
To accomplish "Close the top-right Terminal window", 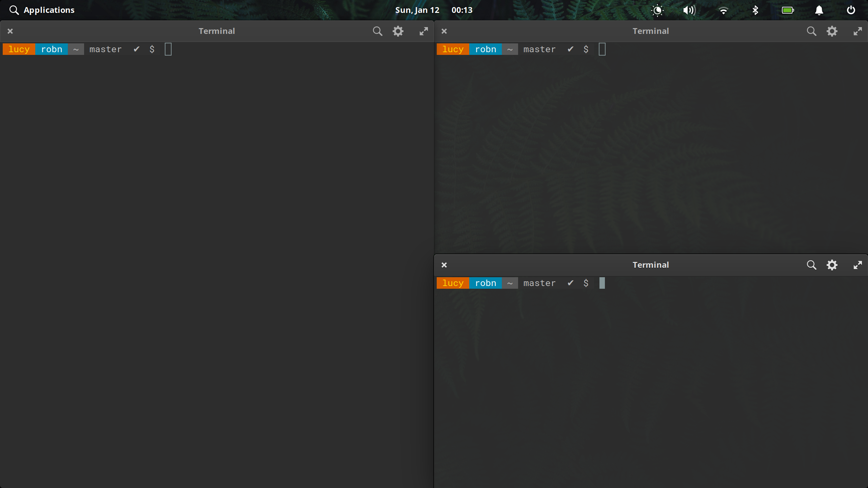I will pyautogui.click(x=444, y=31).
